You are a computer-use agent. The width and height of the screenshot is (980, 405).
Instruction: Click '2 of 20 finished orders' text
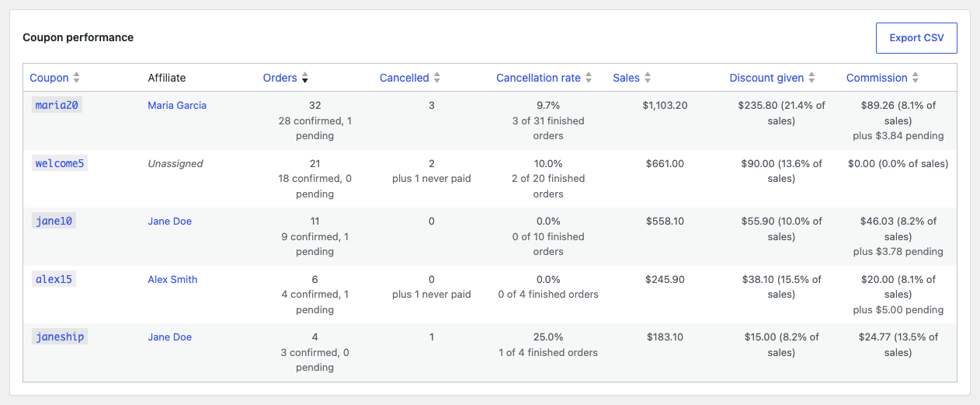[548, 187]
